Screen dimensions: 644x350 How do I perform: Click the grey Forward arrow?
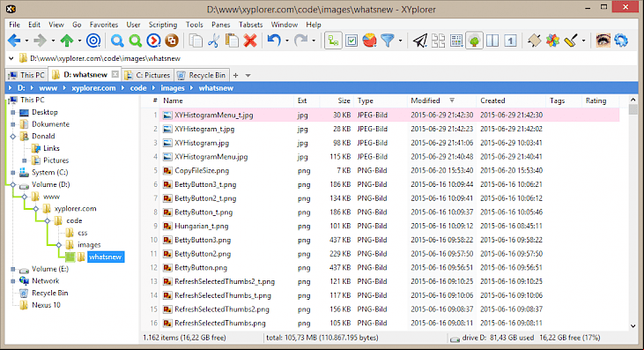click(41, 41)
